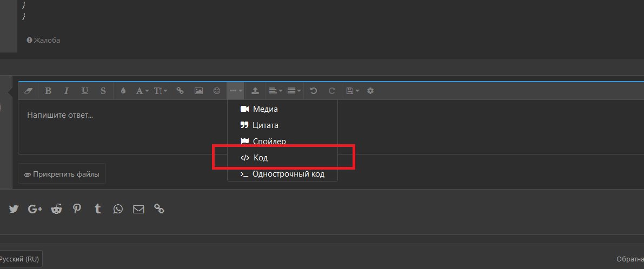Click the eraser remove-formatting icon
Viewport: 644px width, 269px height.
click(x=29, y=91)
